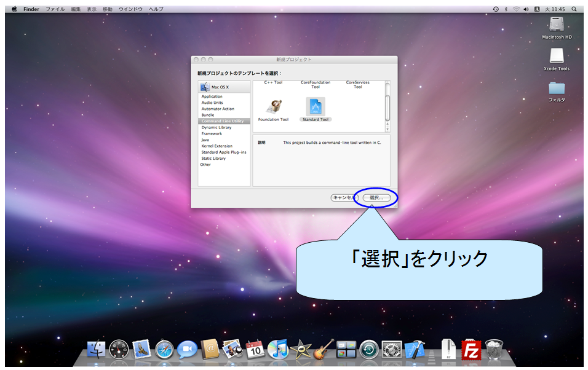Open Time Machine in the Dock
The height and width of the screenshot is (370, 588).
[369, 349]
